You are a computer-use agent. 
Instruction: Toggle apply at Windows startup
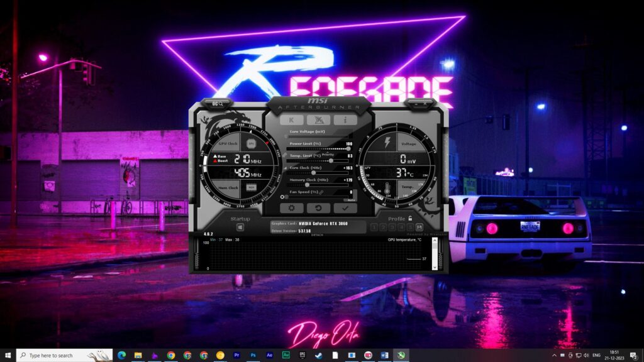240,227
